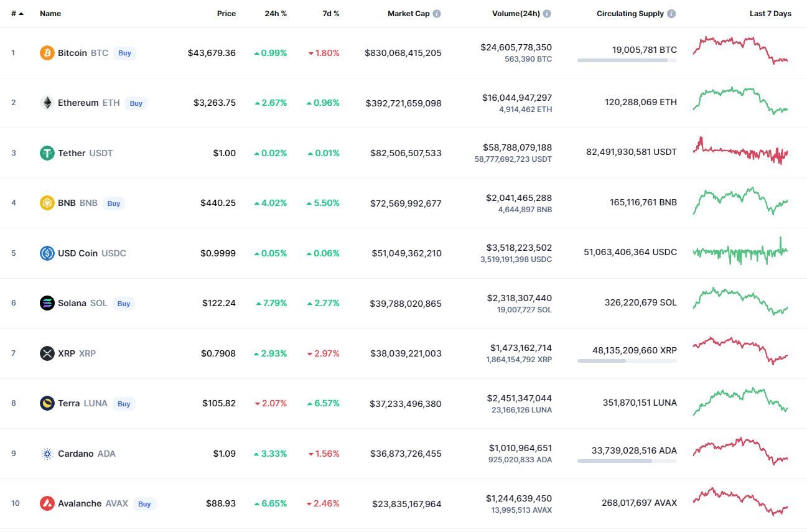Open the Volume(24h) info icon

[547, 14]
